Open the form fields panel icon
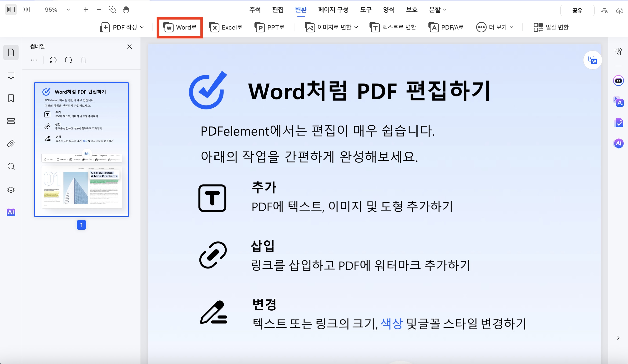Image resolution: width=628 pixels, height=364 pixels. pyautogui.click(x=11, y=121)
